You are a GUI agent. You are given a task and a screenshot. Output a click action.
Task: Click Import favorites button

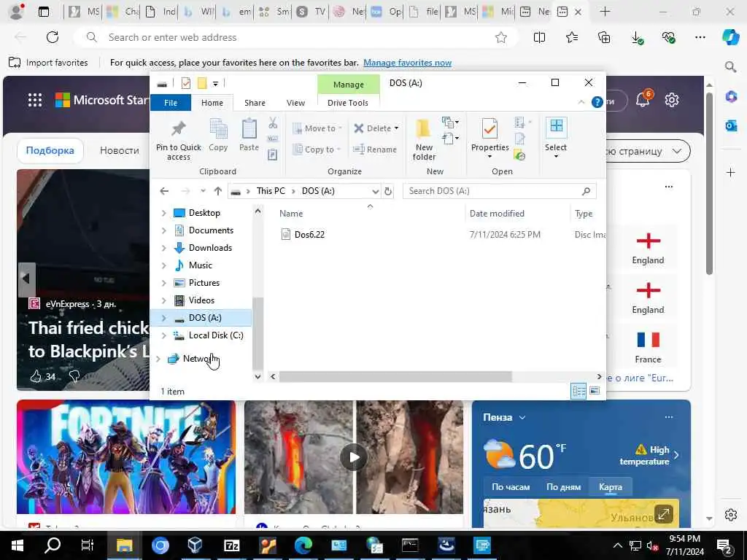(49, 63)
